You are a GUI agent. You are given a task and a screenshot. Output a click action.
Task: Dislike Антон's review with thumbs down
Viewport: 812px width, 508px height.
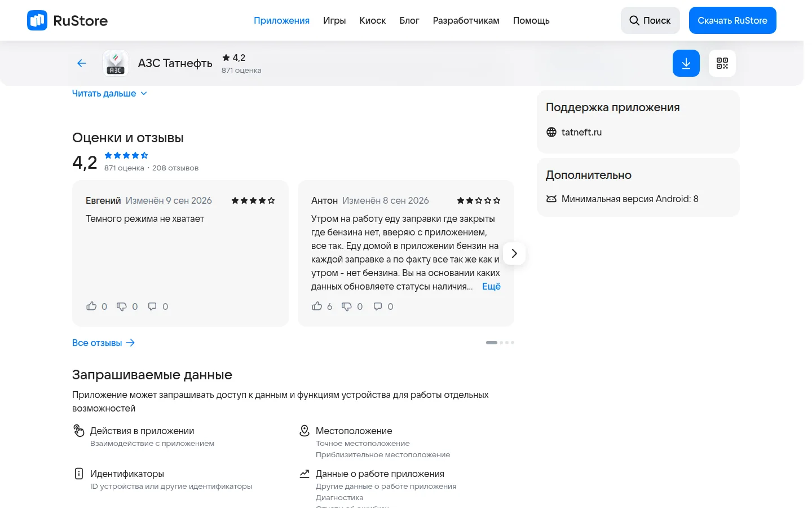click(347, 306)
